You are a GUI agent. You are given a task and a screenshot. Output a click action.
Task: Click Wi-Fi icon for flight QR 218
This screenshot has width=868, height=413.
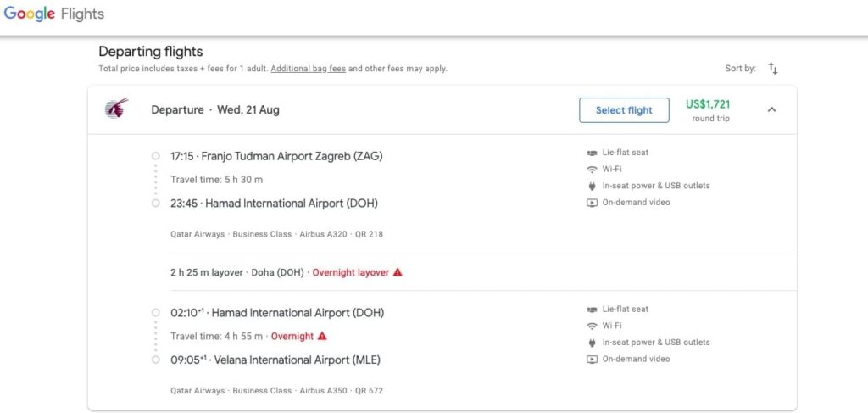[x=592, y=170]
